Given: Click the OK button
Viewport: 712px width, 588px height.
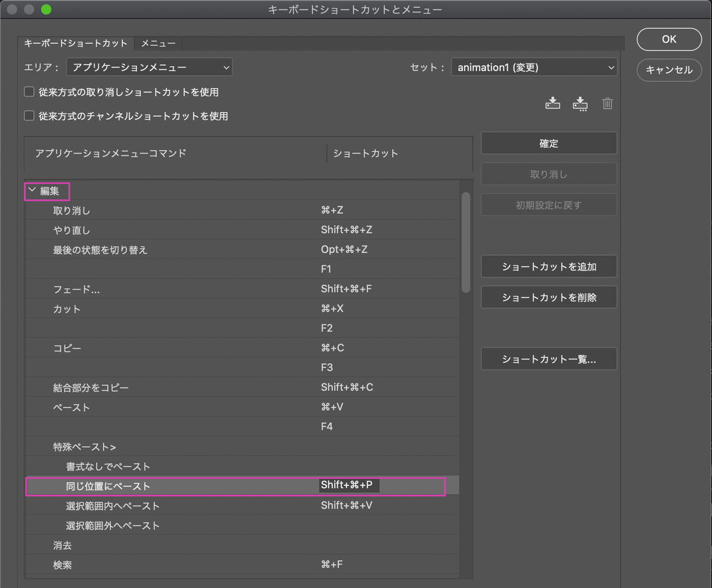Looking at the screenshot, I should [669, 39].
